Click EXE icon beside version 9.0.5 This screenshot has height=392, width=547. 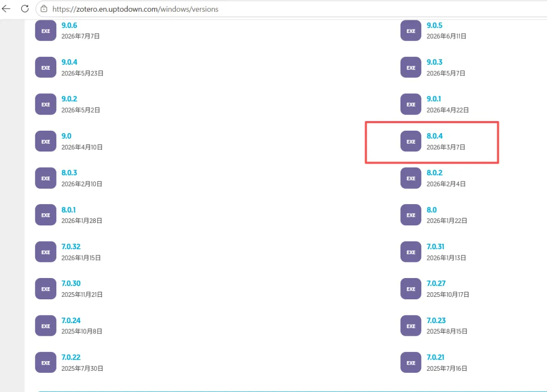tap(411, 31)
